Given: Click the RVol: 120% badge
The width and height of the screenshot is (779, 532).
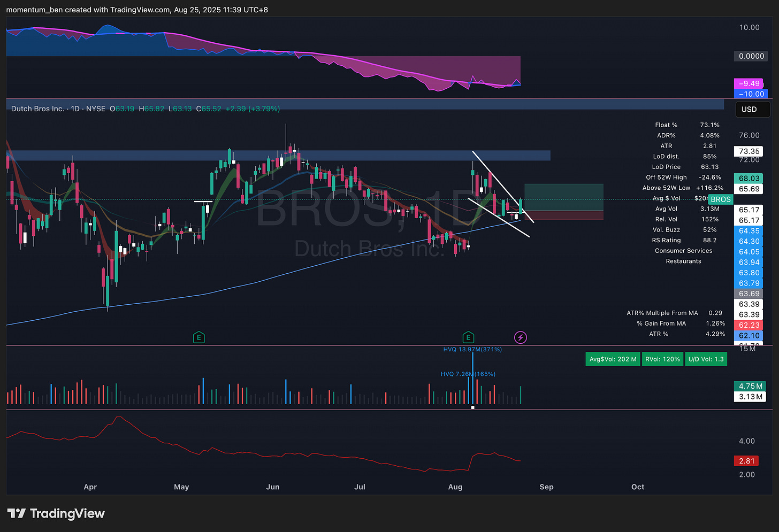Looking at the screenshot, I should (662, 359).
